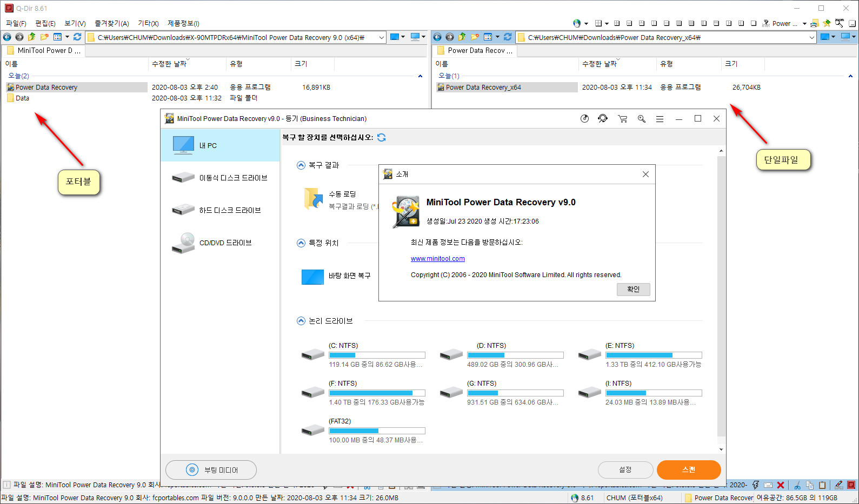Open the Q-Dir zoom magnifier tool
This screenshot has width=859, height=504.
839,23
